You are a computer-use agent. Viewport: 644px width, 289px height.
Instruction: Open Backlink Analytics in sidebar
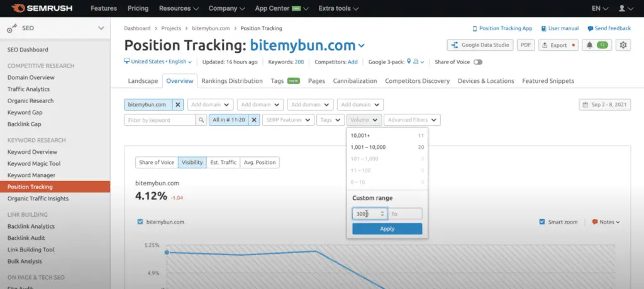click(31, 226)
